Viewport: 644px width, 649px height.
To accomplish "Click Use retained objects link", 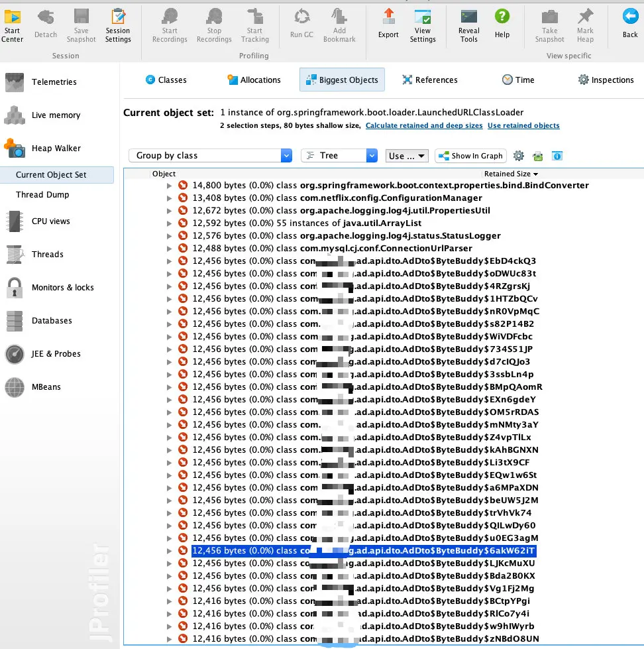I will point(523,125).
